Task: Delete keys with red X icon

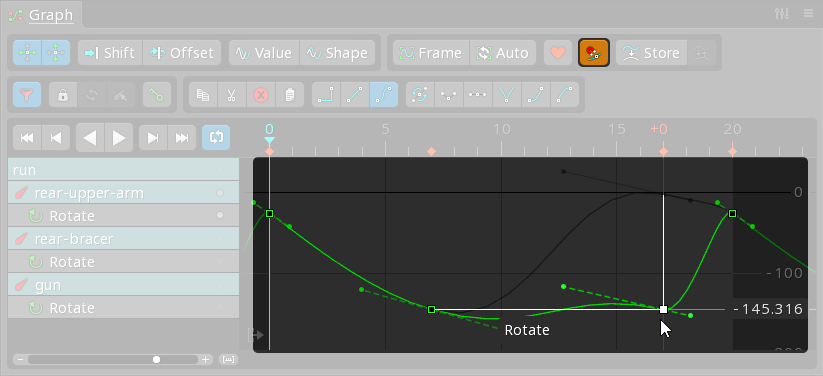Action: click(x=261, y=95)
